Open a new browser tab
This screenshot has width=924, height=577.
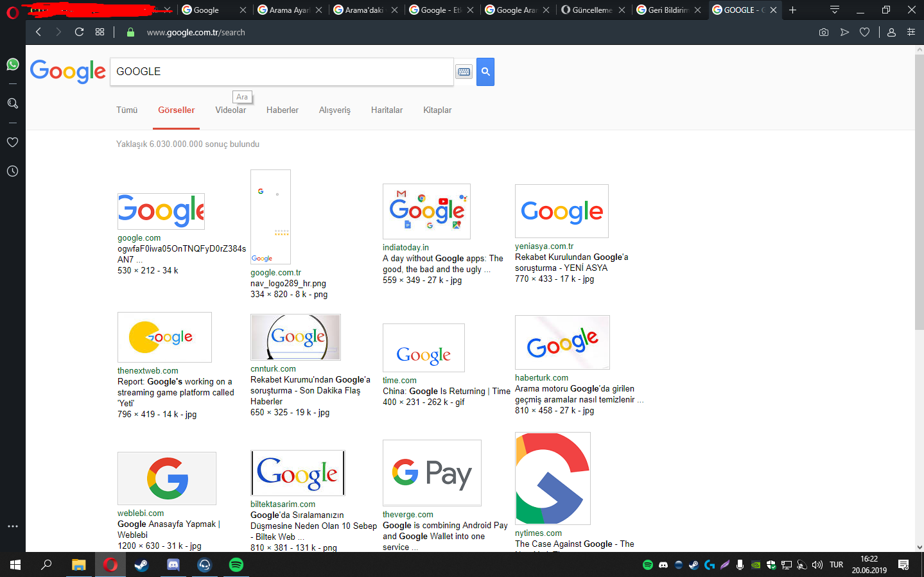[x=792, y=10]
